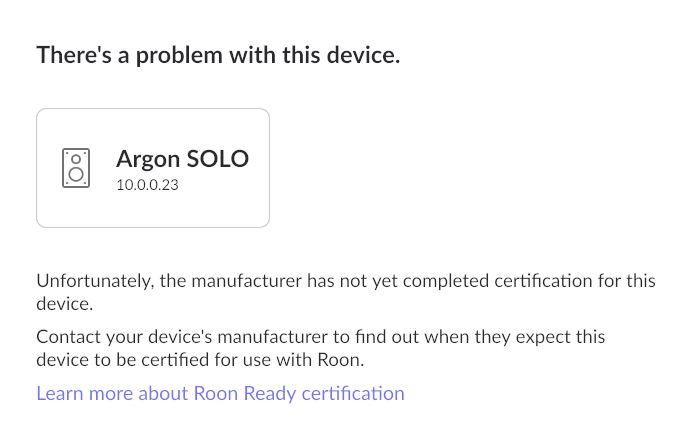Select the Argon SOLO device name
The image size is (678, 440).
(x=182, y=158)
